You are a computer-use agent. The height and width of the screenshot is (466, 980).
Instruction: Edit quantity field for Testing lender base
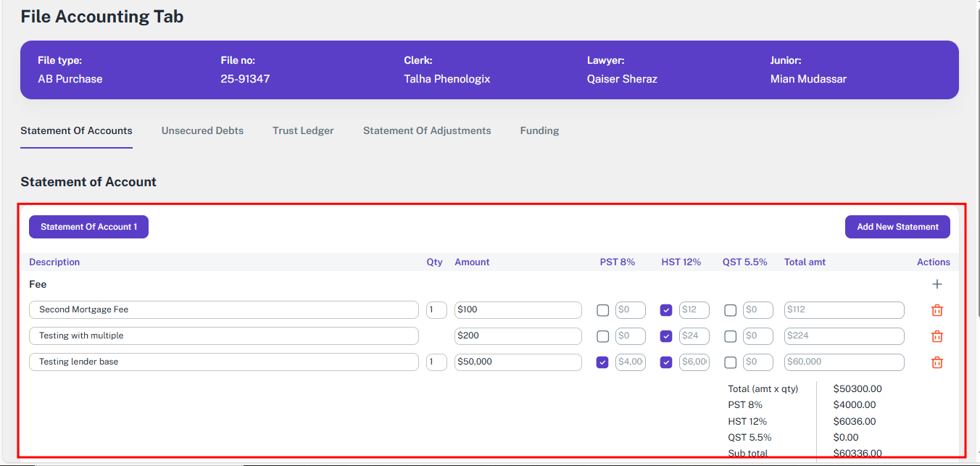436,362
